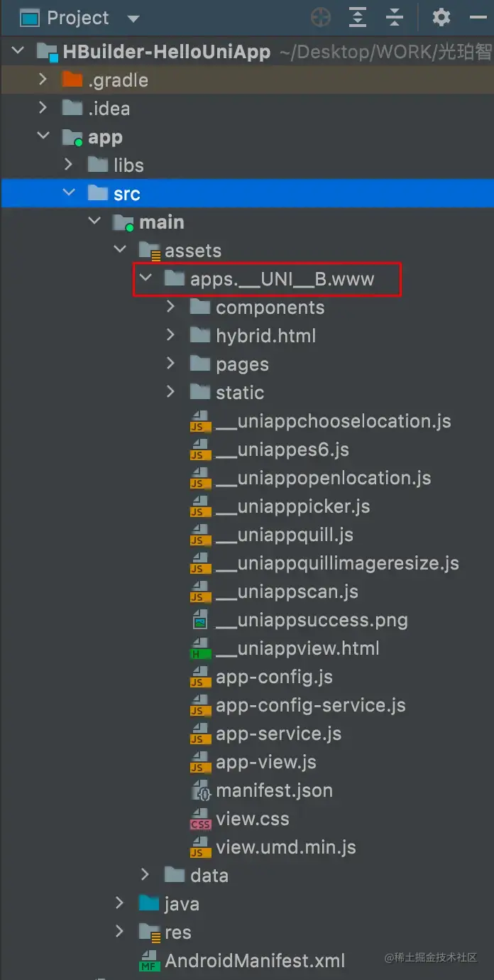Open the view.css file name
Screen dimensions: 494x980
click(253, 819)
